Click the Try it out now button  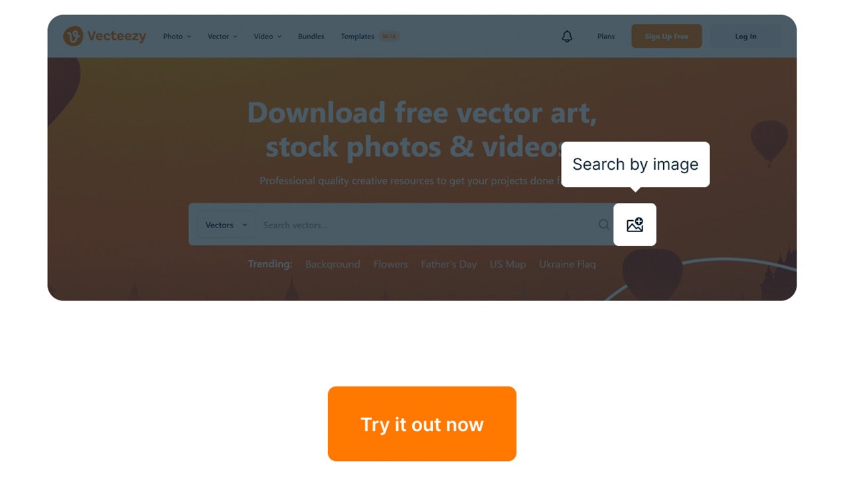point(422,424)
